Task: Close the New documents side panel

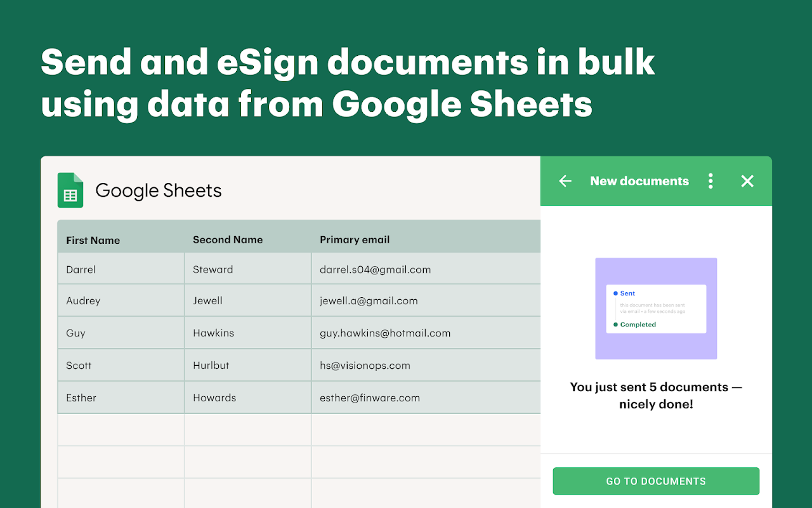Action: pyautogui.click(x=747, y=181)
